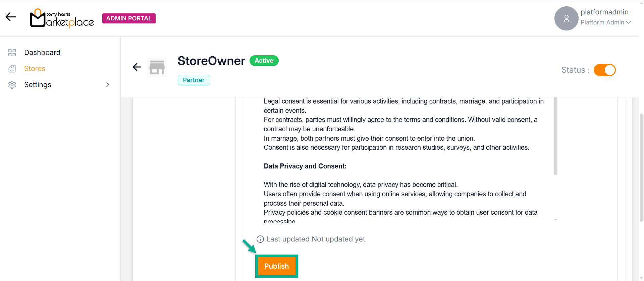Expand the Settings submenu chevron
644x281 pixels.
pyautogui.click(x=108, y=85)
